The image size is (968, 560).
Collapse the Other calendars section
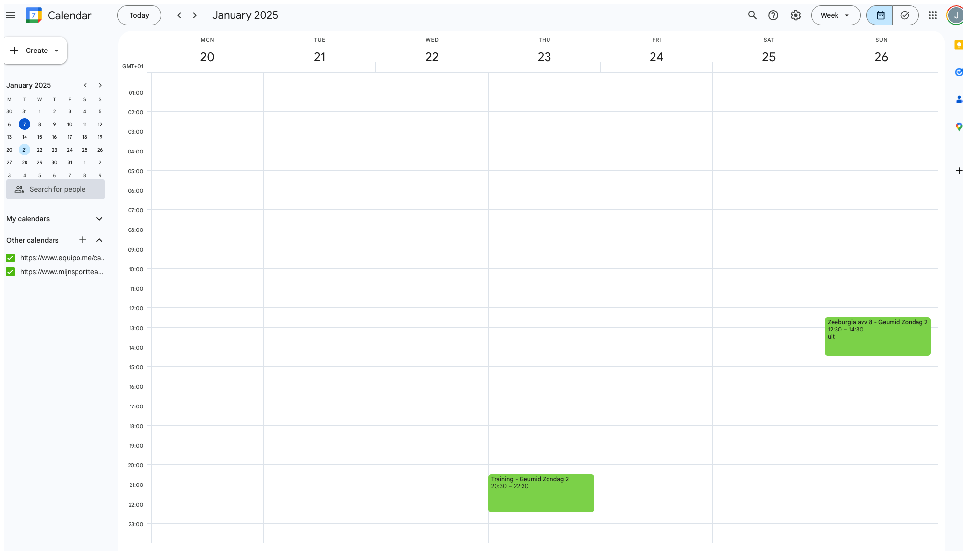(x=99, y=240)
